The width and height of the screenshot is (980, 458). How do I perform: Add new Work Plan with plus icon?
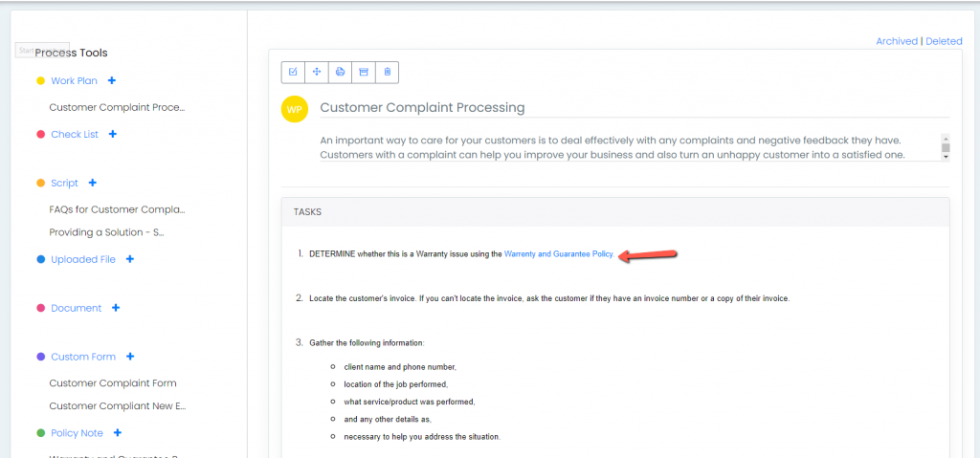(112, 81)
